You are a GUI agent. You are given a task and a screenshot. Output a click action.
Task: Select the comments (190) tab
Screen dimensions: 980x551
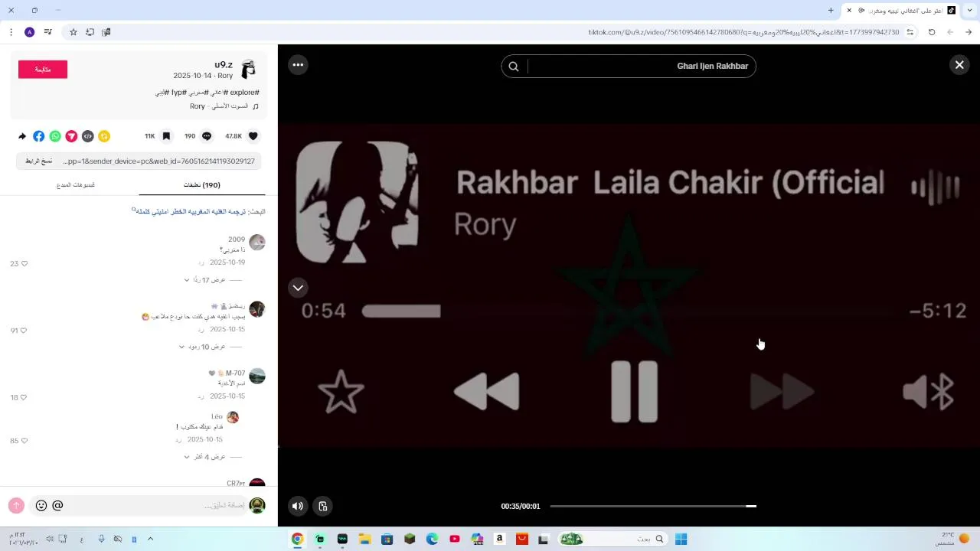[x=202, y=184]
